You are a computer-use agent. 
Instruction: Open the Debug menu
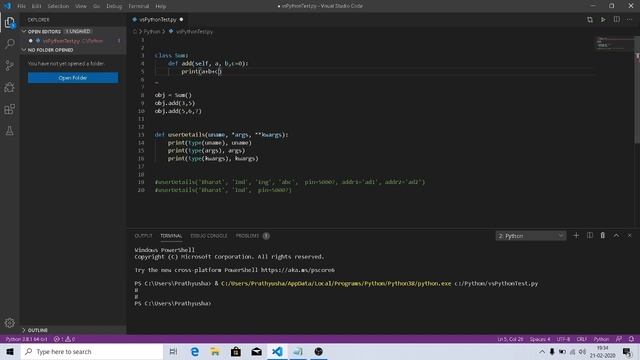pyautogui.click(x=114, y=6)
